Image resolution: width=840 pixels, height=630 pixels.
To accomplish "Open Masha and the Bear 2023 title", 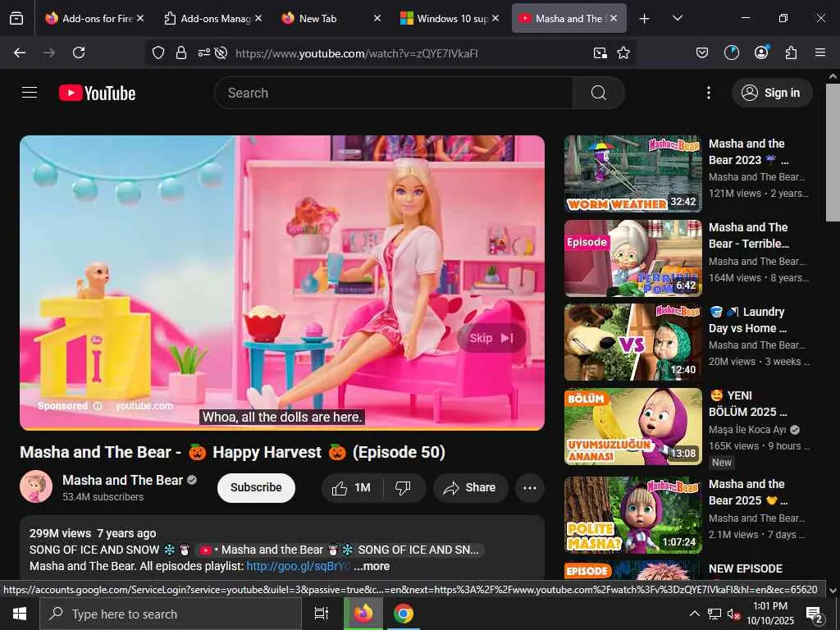I will click(748, 152).
